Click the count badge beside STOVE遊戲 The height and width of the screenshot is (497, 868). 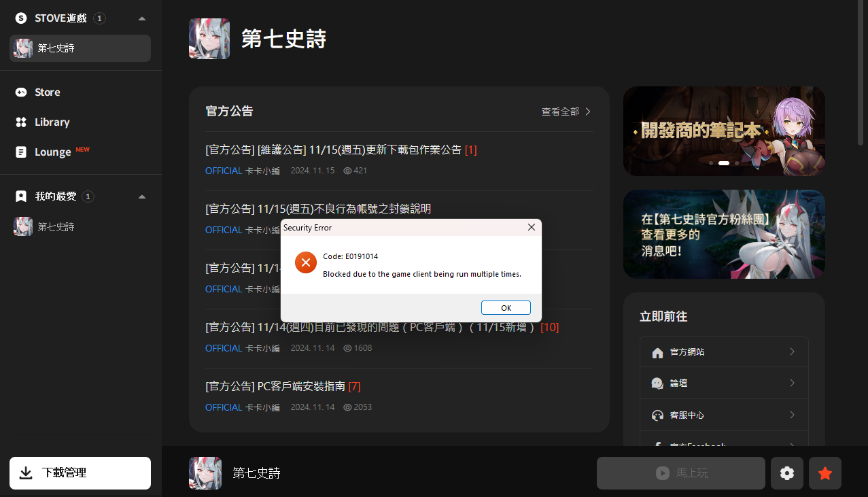(x=99, y=18)
